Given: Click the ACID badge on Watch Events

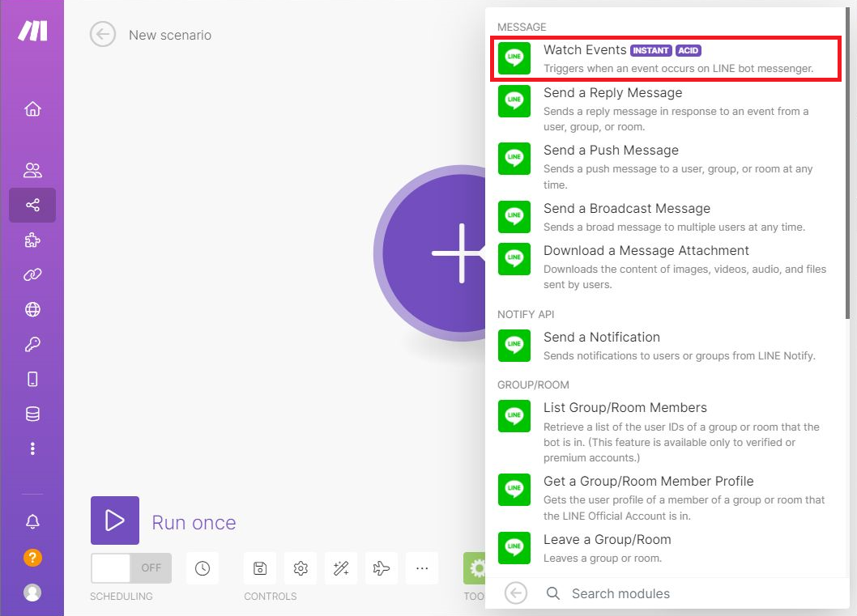Looking at the screenshot, I should [689, 50].
